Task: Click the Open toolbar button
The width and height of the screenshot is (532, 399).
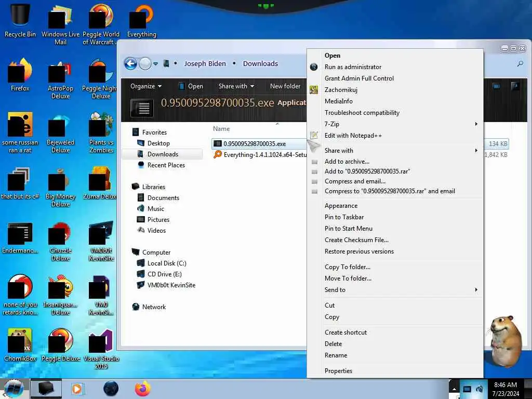Action: (x=191, y=86)
